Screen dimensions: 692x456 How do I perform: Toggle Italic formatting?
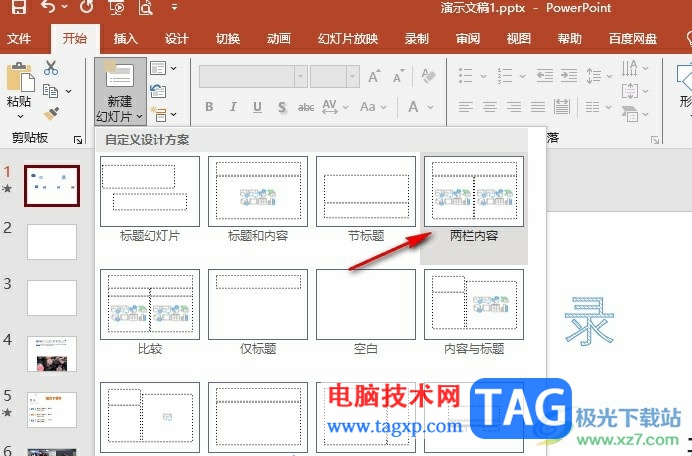click(x=233, y=107)
